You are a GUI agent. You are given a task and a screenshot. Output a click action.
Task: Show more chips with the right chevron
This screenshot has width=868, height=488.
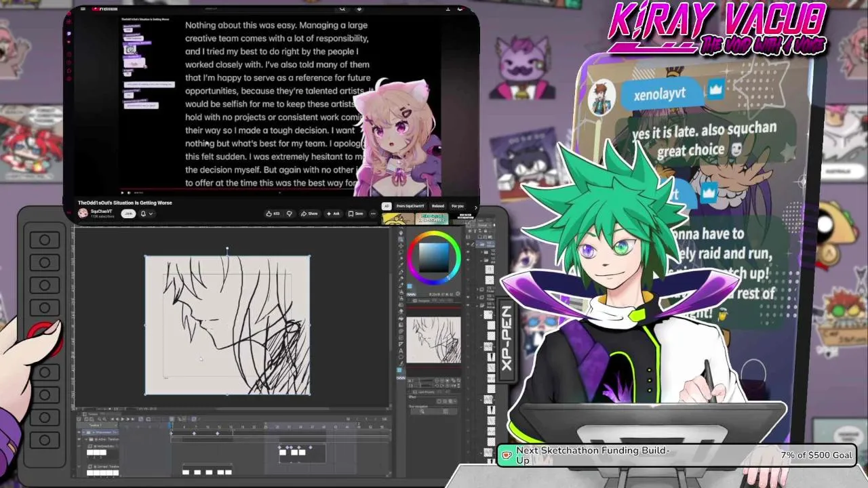coord(475,207)
